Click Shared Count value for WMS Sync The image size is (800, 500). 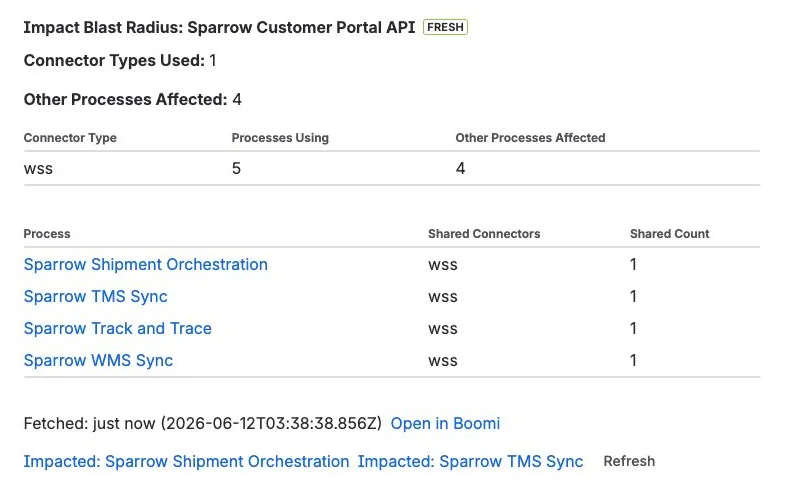coord(633,360)
